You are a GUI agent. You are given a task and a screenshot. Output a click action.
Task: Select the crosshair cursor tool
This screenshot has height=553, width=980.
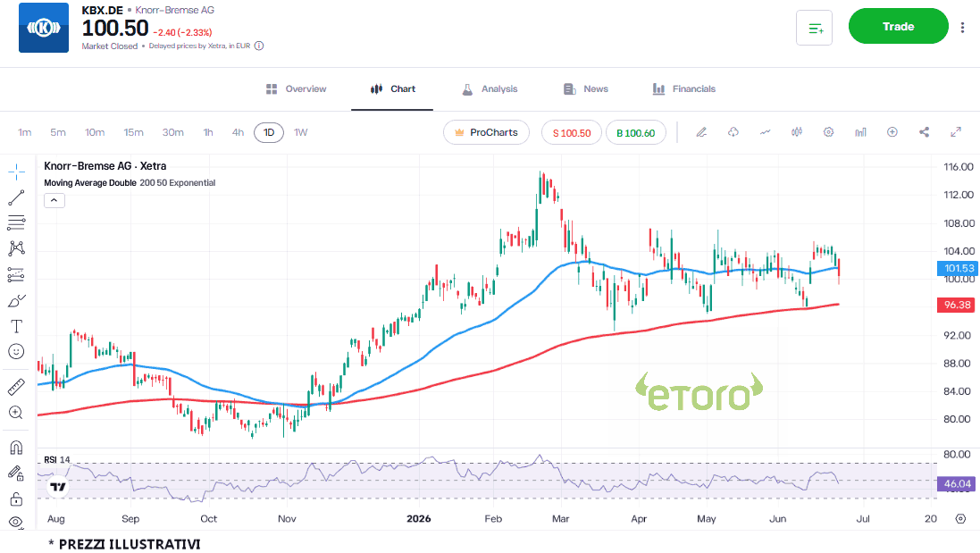[x=16, y=172]
